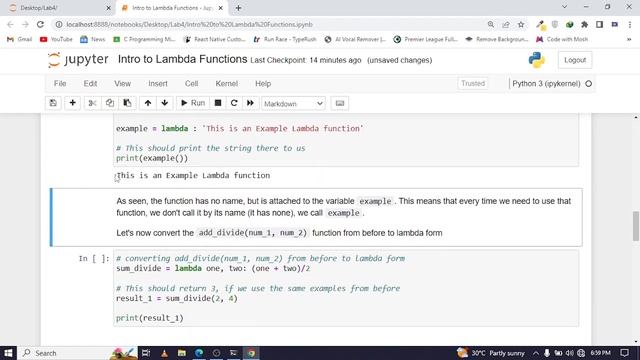Click the Logout button
Viewport: 640px width, 360px height.
[575, 60]
